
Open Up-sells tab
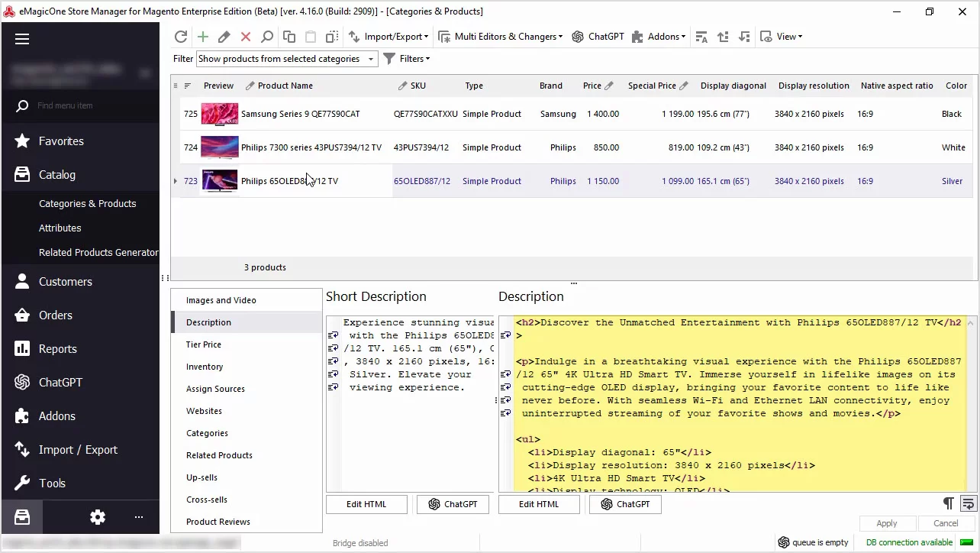247,477
